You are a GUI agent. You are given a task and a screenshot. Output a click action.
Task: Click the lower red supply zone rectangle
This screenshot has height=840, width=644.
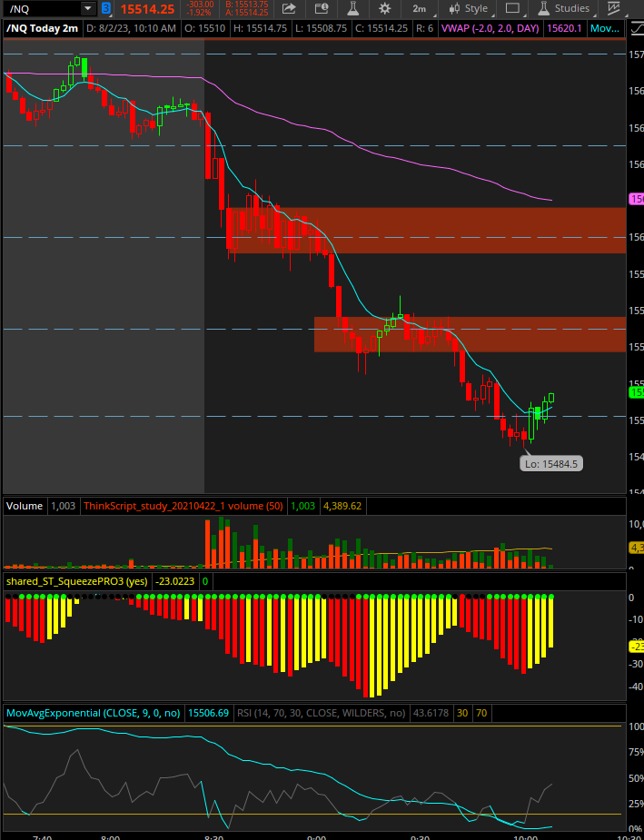coord(470,334)
